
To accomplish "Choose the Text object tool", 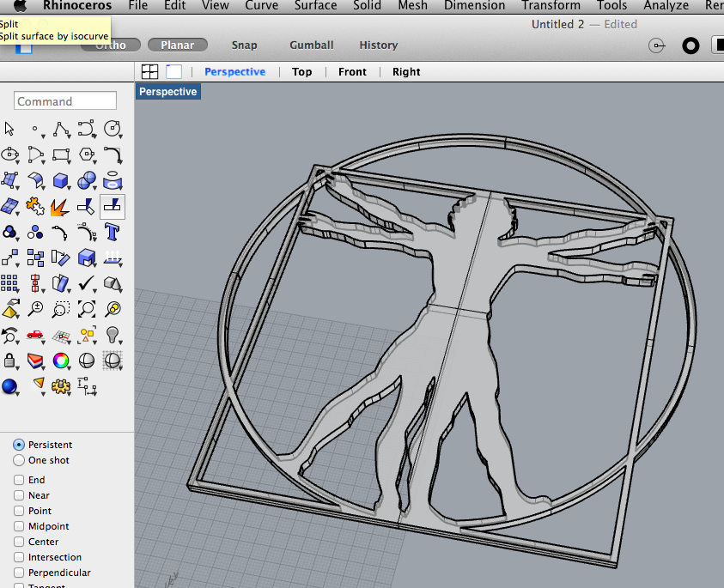I will point(113,232).
